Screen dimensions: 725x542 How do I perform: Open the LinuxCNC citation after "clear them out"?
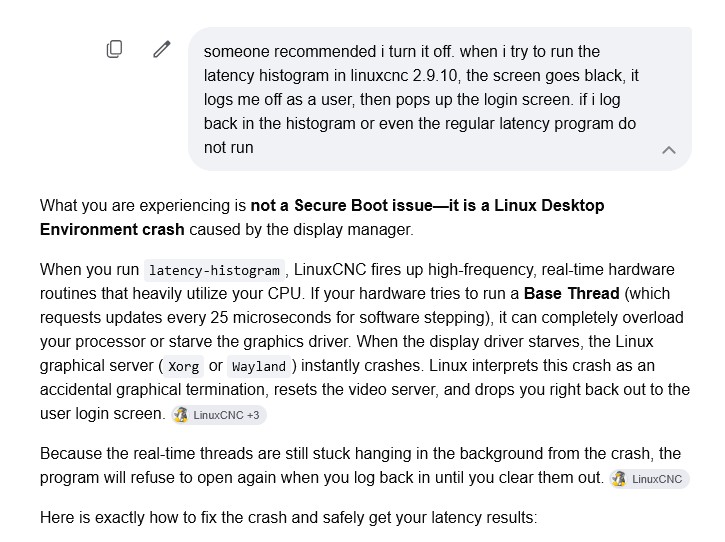tap(649, 479)
